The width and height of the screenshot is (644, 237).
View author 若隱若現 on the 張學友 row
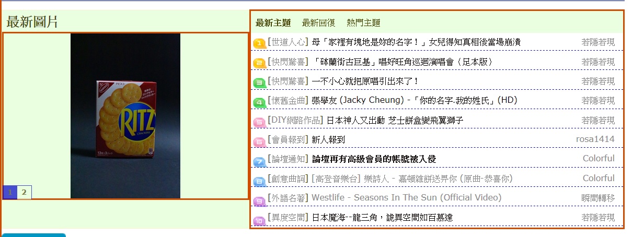click(x=598, y=100)
